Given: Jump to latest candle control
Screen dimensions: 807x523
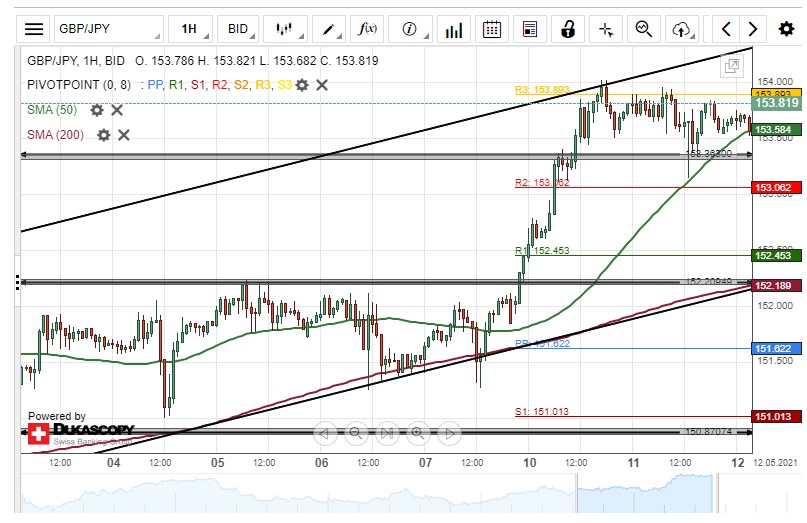Looking at the screenshot, I should pos(387,433).
